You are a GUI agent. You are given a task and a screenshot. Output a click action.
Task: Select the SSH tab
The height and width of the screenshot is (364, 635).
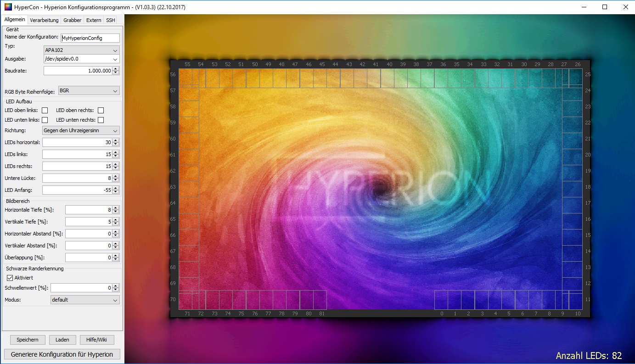coord(110,20)
